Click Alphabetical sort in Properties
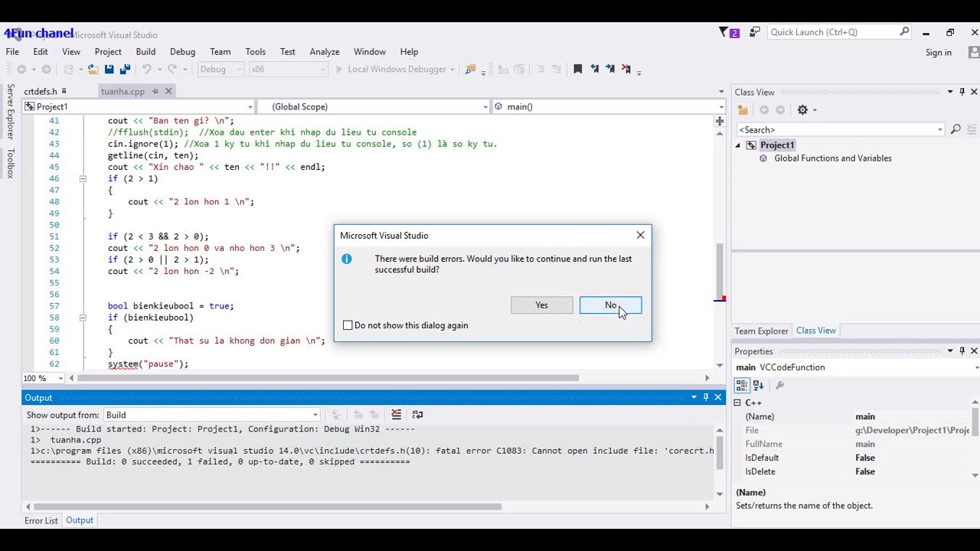 (758, 386)
